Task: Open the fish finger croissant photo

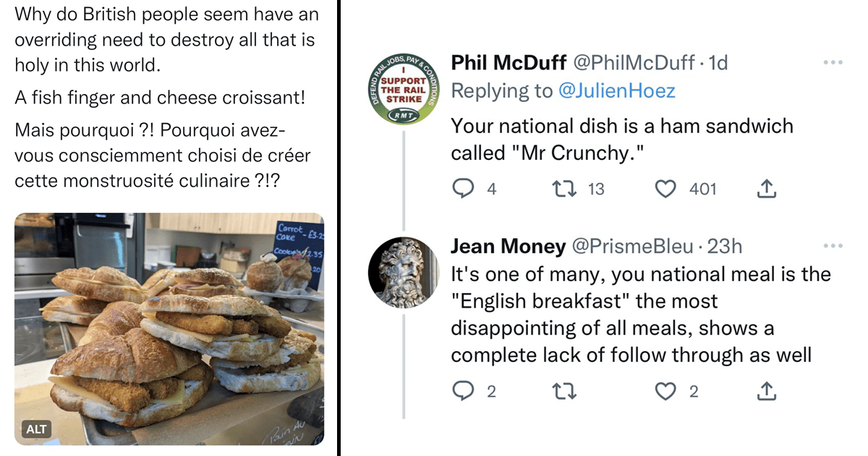Action: [169, 329]
